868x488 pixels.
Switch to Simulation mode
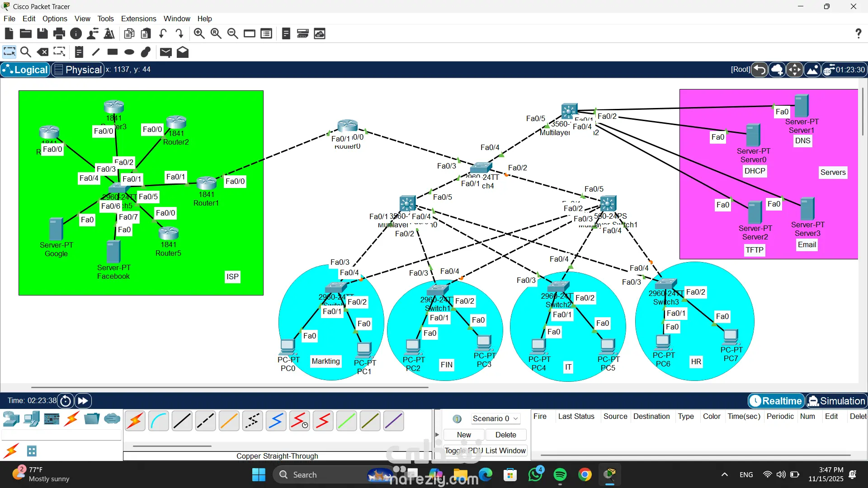pos(836,401)
